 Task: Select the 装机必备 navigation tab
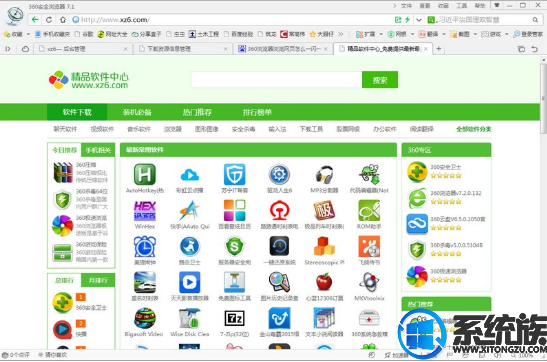tap(137, 112)
